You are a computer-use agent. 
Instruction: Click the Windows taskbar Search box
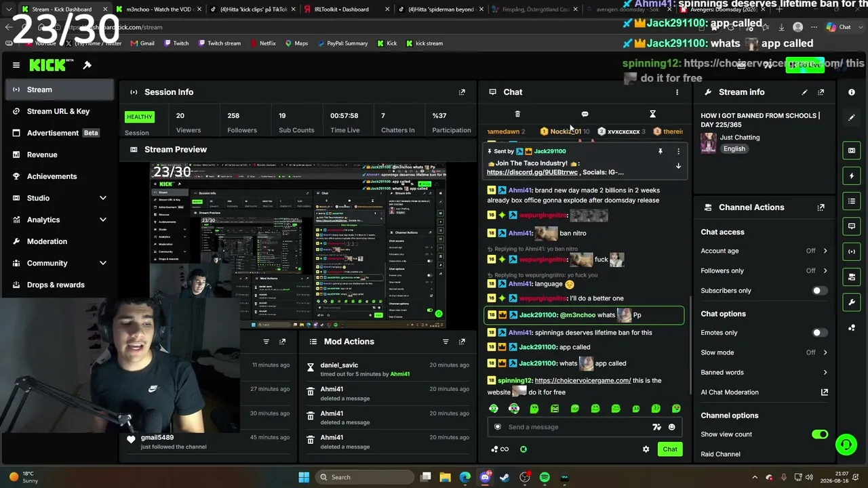(363, 477)
